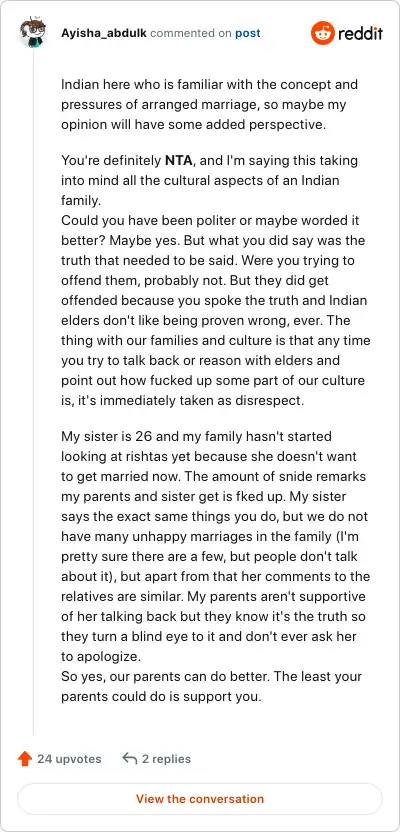Click the line "Could you have been politer"
The height and width of the screenshot is (832, 400).
point(213,220)
